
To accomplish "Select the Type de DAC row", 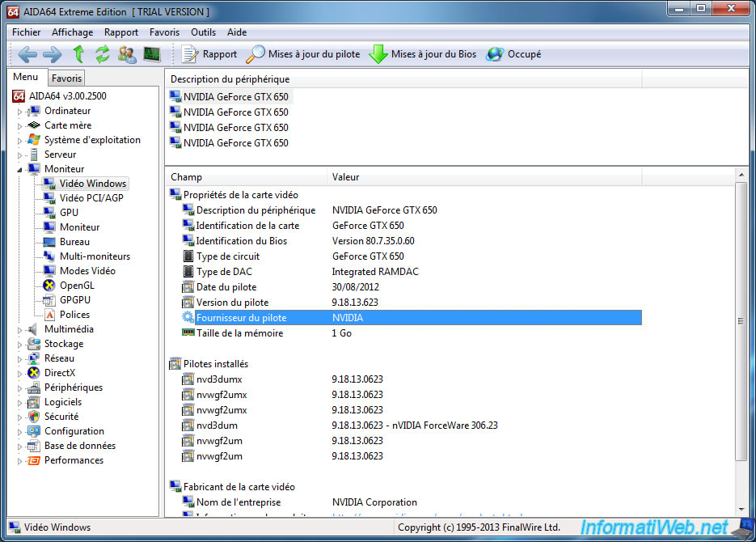I will 412,272.
